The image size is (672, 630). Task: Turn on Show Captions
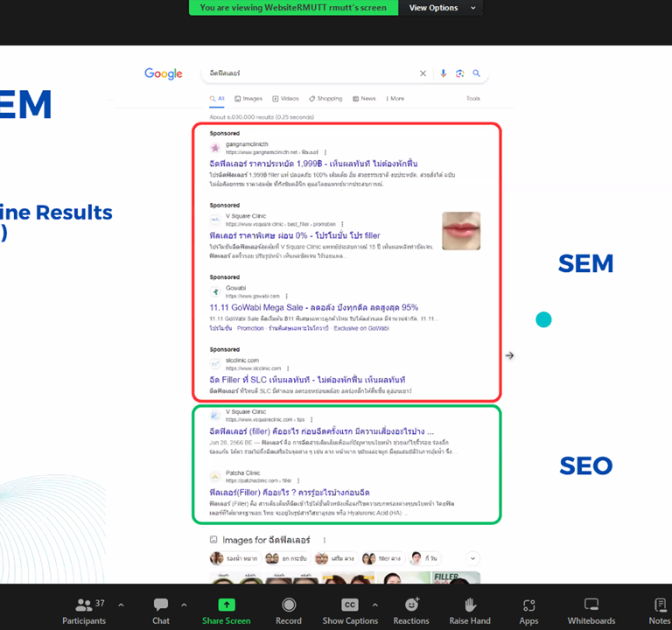350,612
